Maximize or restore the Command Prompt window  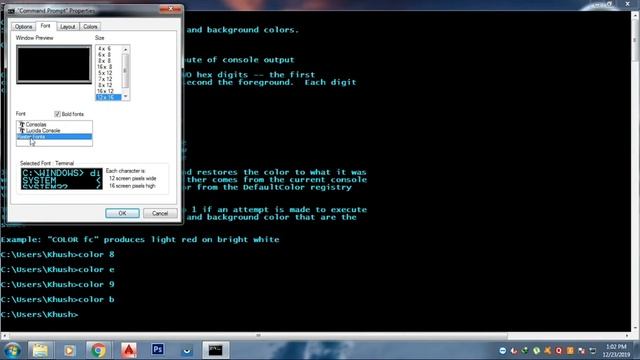click(x=609, y=4)
